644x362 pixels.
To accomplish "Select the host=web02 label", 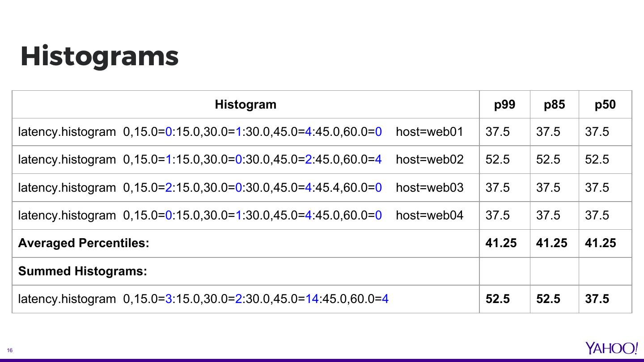I will 429,160.
